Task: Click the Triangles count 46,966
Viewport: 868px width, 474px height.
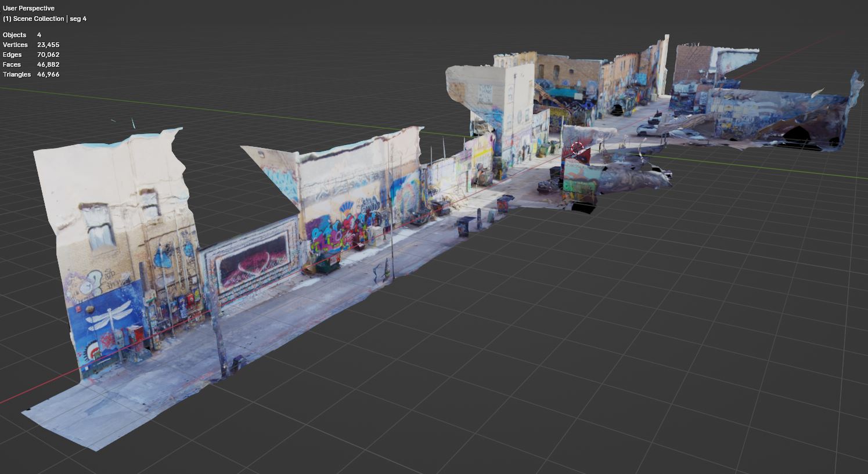Action: pos(48,74)
